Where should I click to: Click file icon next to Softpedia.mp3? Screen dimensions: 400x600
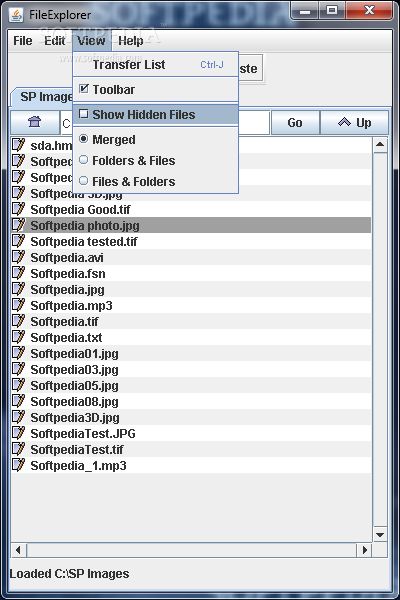click(18, 305)
